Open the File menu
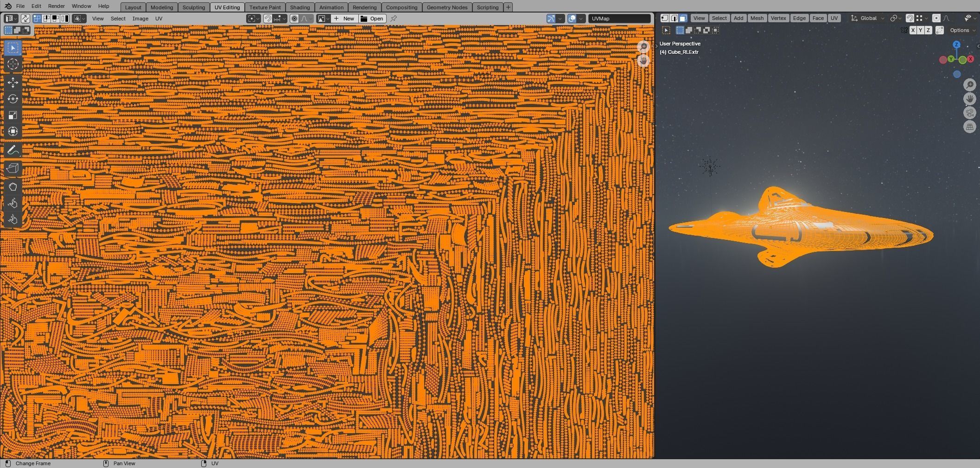 tap(20, 6)
